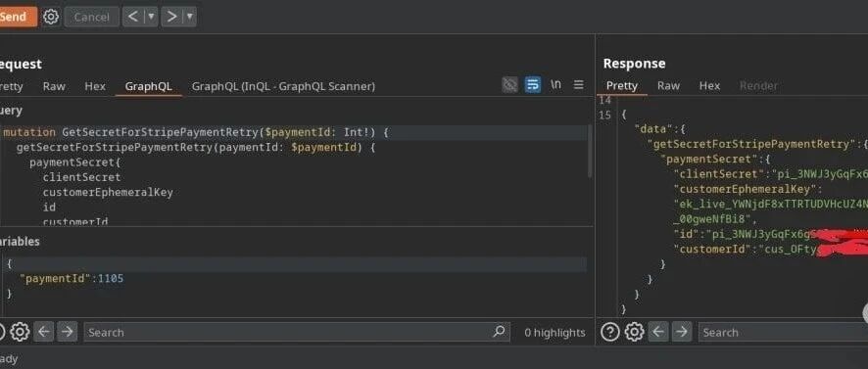Image resolution: width=868 pixels, height=369 pixels.
Task: Click the Response panel heading
Action: tap(635, 63)
